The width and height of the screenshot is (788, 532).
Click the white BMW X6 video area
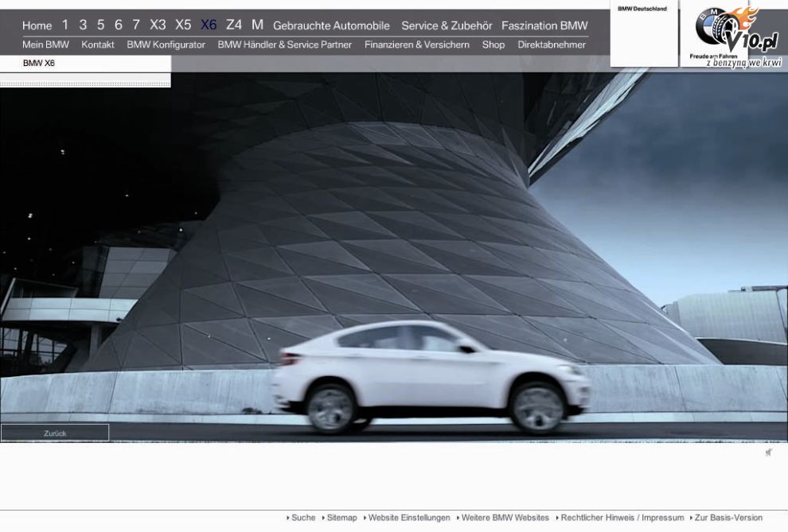pyautogui.click(x=431, y=376)
